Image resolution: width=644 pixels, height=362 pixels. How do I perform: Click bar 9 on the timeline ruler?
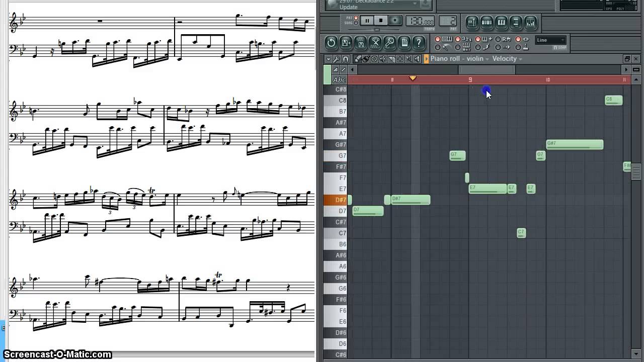(x=470, y=79)
